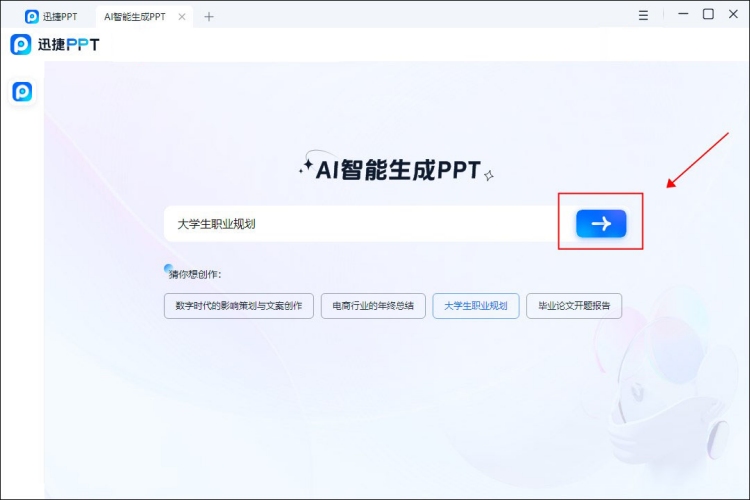The height and width of the screenshot is (500, 750).
Task: Open the hamburger menu in title bar
Action: [x=643, y=15]
